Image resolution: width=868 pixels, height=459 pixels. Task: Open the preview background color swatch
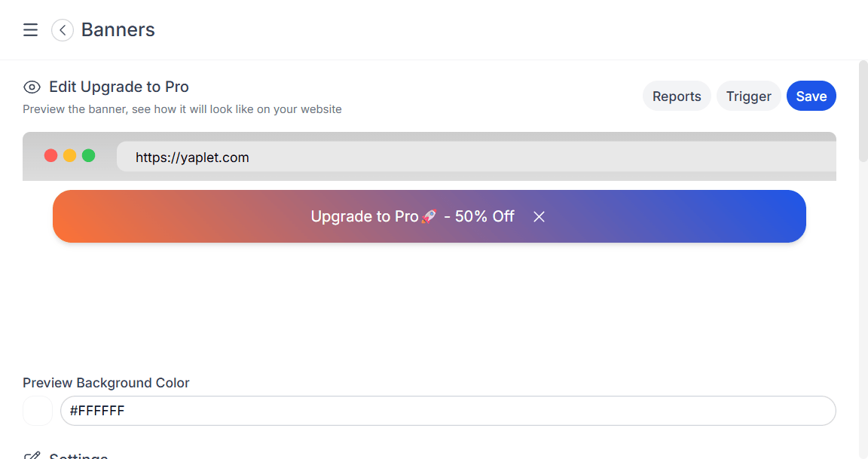tap(38, 411)
